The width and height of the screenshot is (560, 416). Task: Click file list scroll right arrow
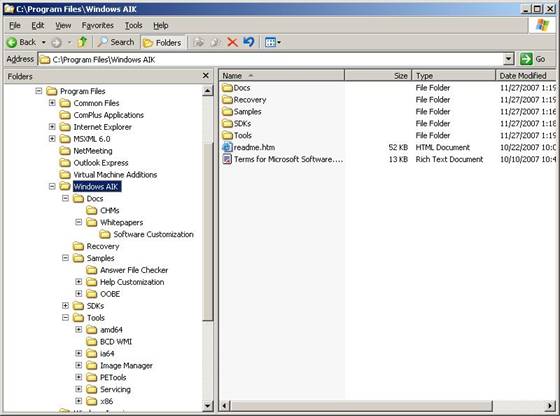coord(550,406)
